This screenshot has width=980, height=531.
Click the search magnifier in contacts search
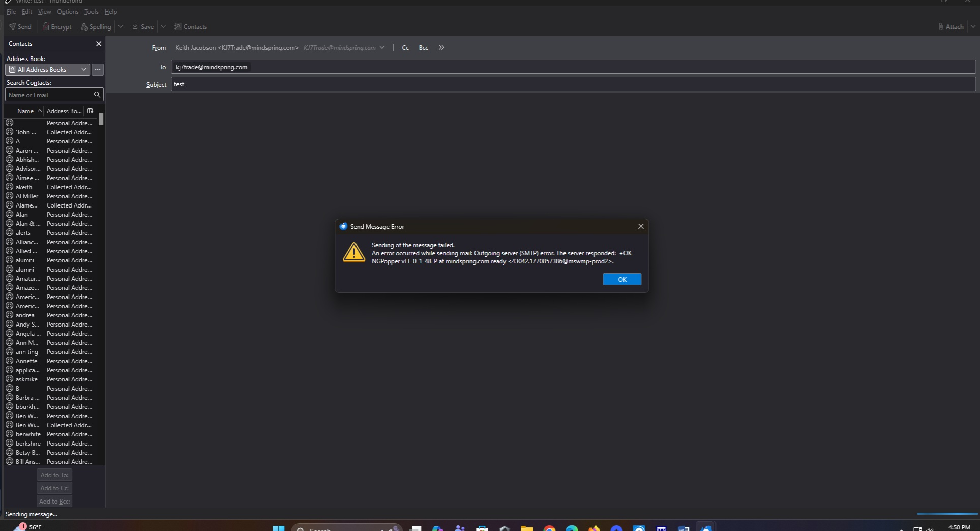[x=97, y=95]
